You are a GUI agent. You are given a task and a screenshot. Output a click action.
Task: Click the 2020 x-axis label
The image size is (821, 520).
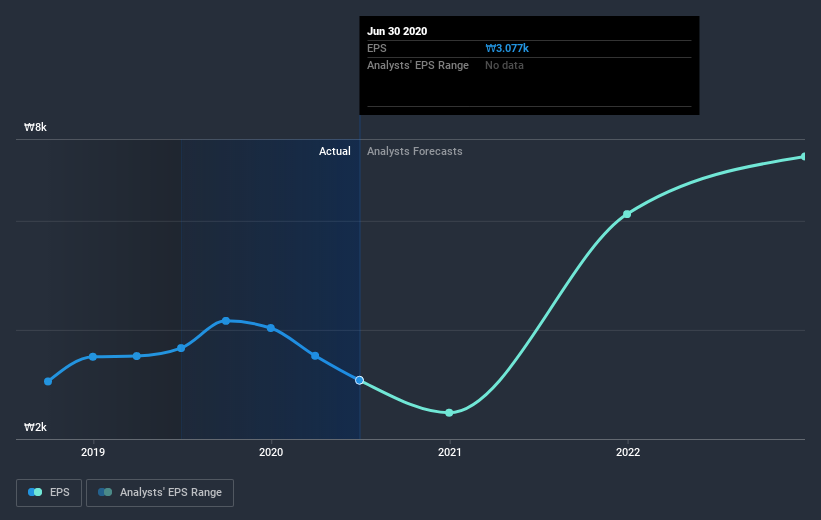point(271,452)
